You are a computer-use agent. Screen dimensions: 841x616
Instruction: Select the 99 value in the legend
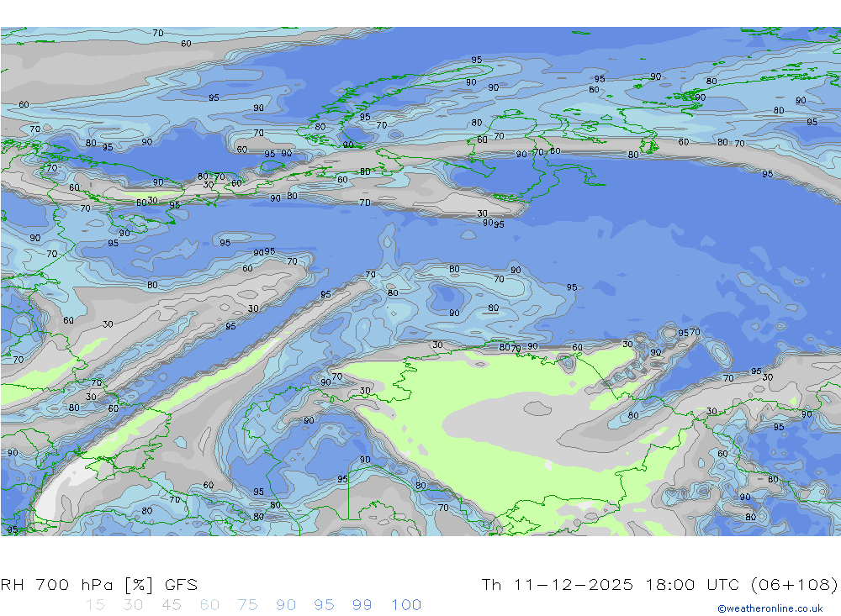pyautogui.click(x=362, y=605)
